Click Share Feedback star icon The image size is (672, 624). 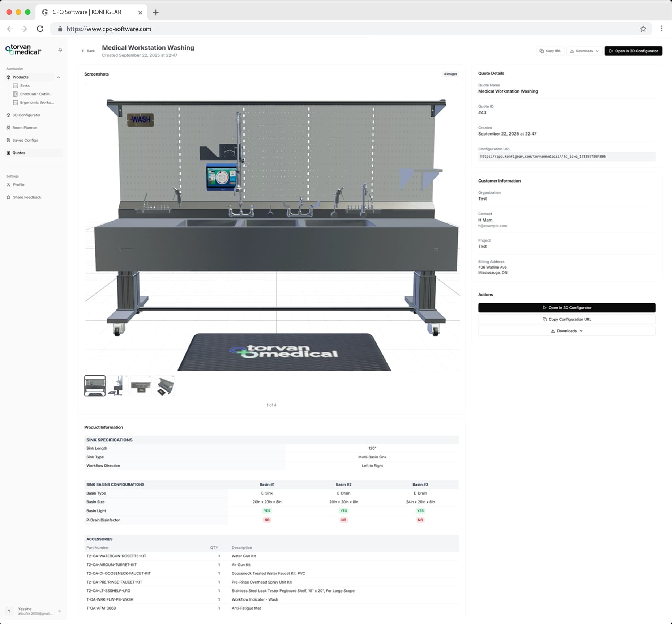coord(8,197)
